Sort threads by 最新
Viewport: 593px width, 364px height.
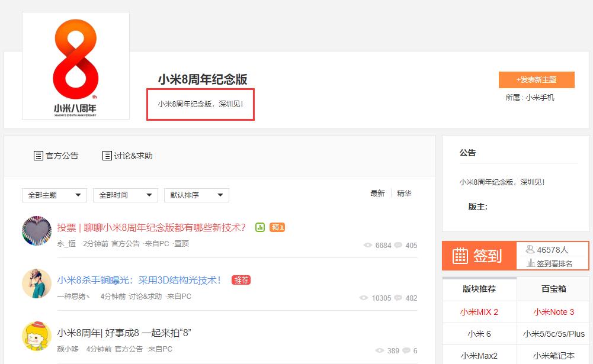coord(377,194)
